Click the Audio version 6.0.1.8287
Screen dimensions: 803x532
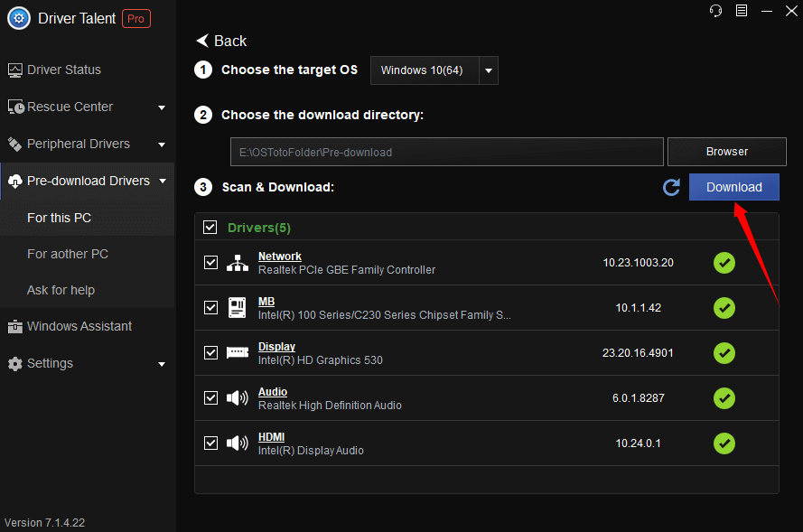(638, 397)
